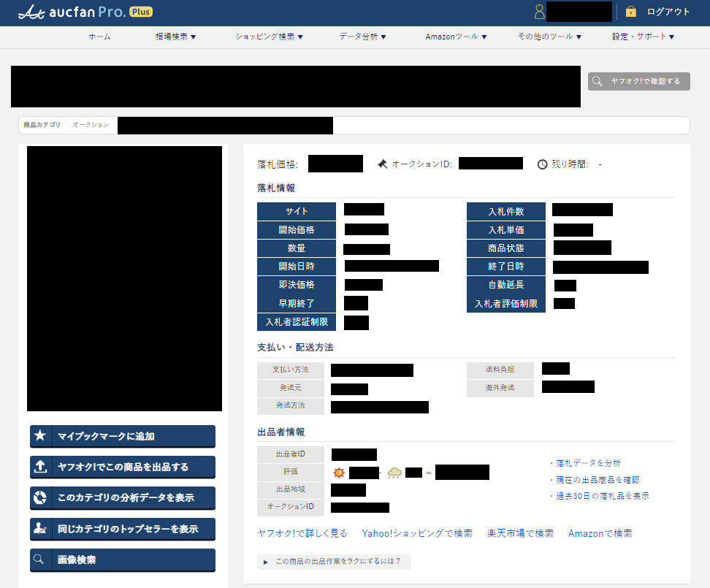Image resolution: width=710 pixels, height=588 pixels.
Task: Open 落札データを分析 link
Action: point(588,463)
